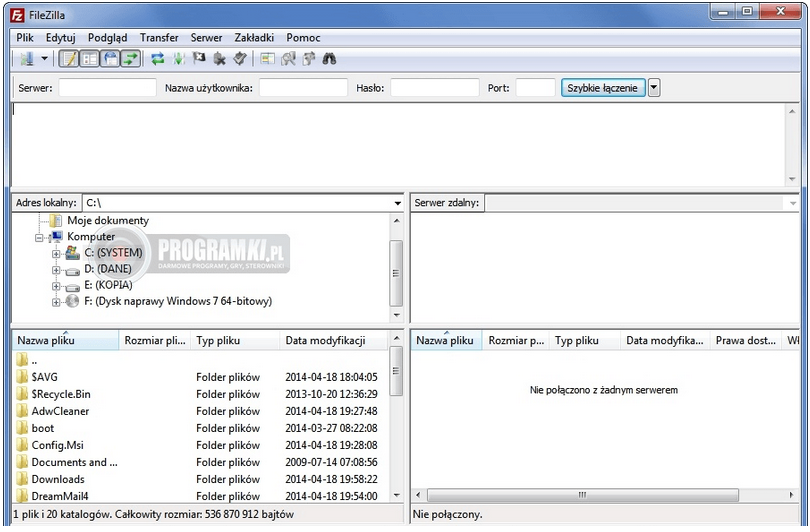This screenshot has height=532, width=810.
Task: Click the refresh file lists icon
Action: point(158,59)
